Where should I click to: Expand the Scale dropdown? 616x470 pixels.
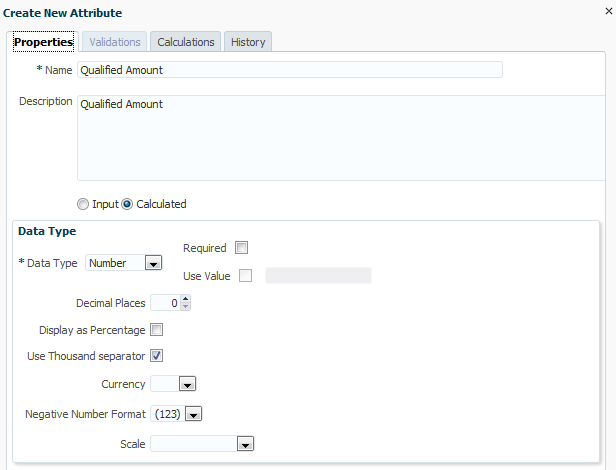coord(245,443)
